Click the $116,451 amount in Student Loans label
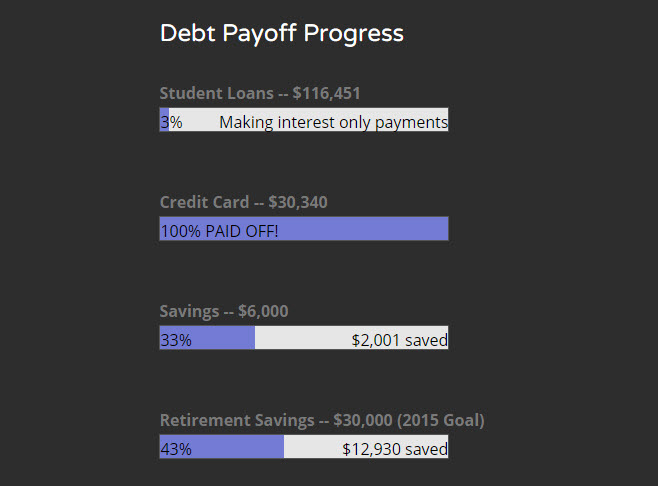Screen dimensions: 658x486 click(x=326, y=94)
